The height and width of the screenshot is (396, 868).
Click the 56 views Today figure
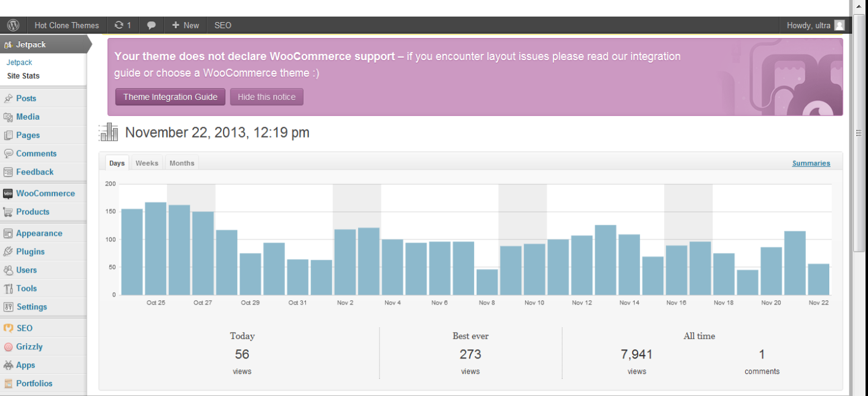coord(242,354)
